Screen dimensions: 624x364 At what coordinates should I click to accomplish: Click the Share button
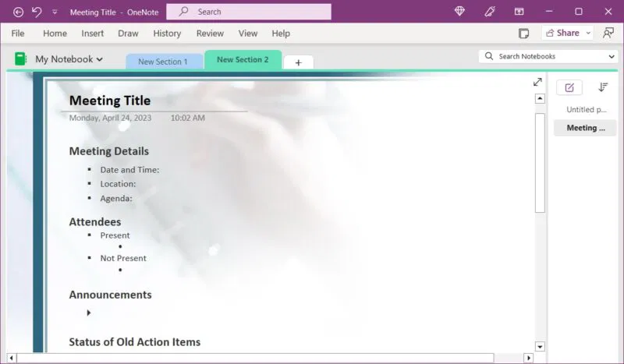(x=562, y=33)
